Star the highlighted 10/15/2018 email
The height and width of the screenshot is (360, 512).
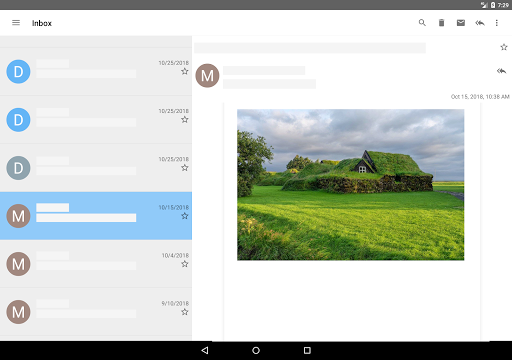point(185,216)
